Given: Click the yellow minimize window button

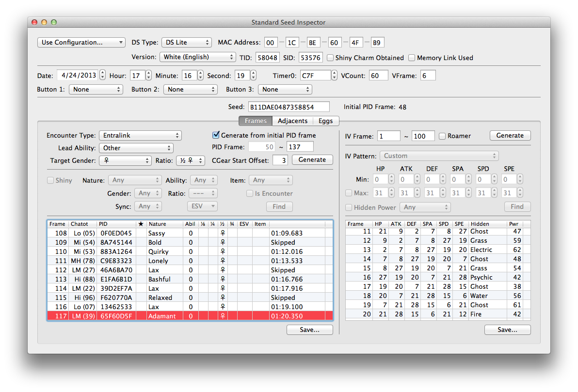Looking at the screenshot, I should 44,22.
